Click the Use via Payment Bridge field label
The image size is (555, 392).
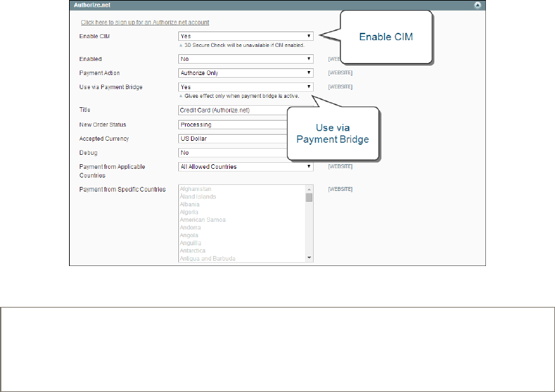pyautogui.click(x=111, y=87)
